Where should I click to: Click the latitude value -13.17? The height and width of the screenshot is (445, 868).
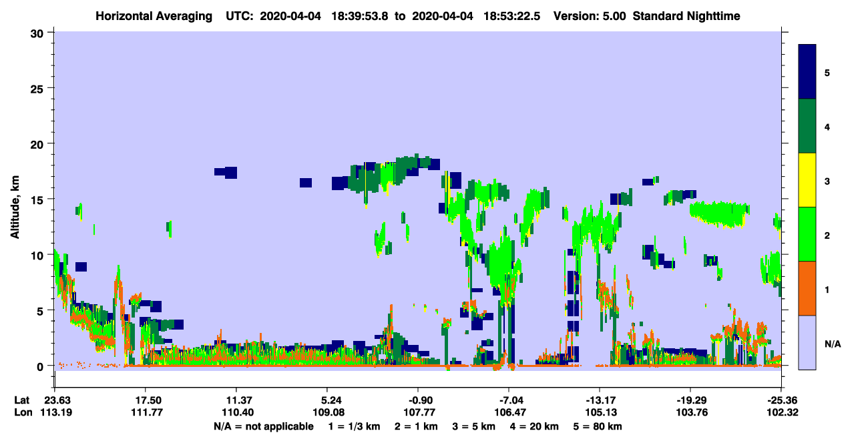tap(600, 400)
